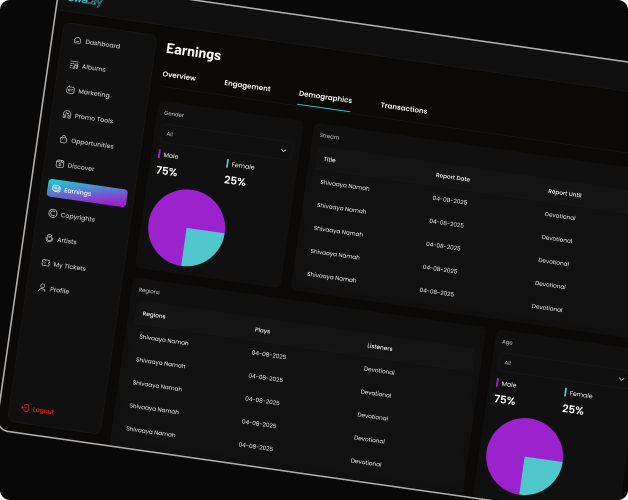
Task: Click the Dashboard home icon
Action: [x=77, y=41]
